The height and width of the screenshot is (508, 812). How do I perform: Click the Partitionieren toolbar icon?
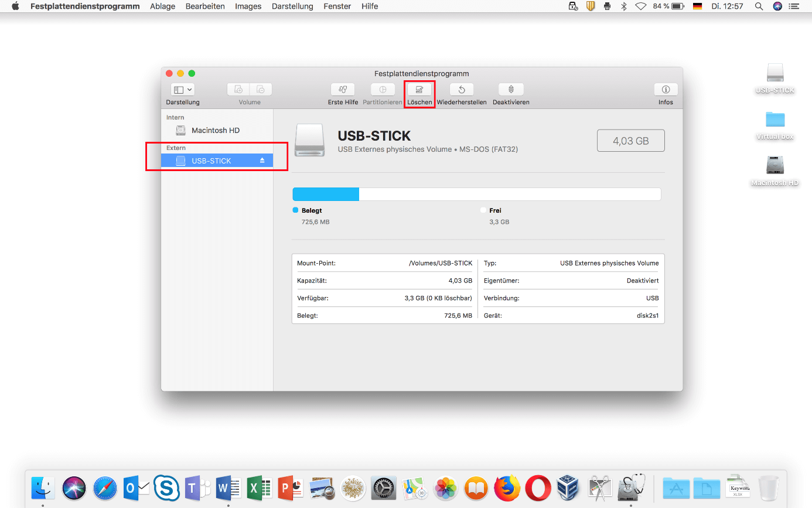click(x=383, y=90)
